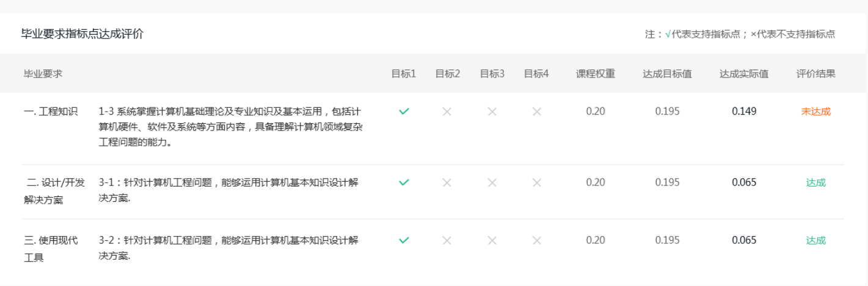Select the 未达成 evaluation result
Screen dimensions: 868x286
click(x=816, y=112)
